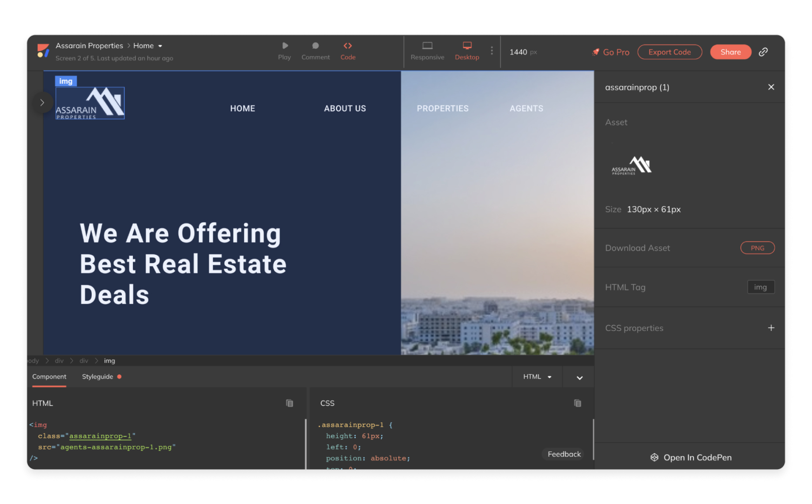Viewport: 812px width, 504px height.
Task: Copy the CSS code snippet
Action: coord(577,403)
